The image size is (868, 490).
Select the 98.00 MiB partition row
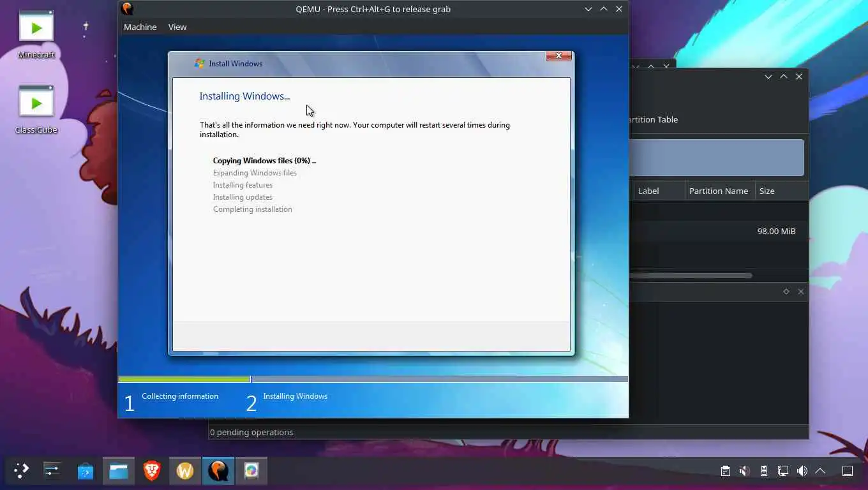719,231
